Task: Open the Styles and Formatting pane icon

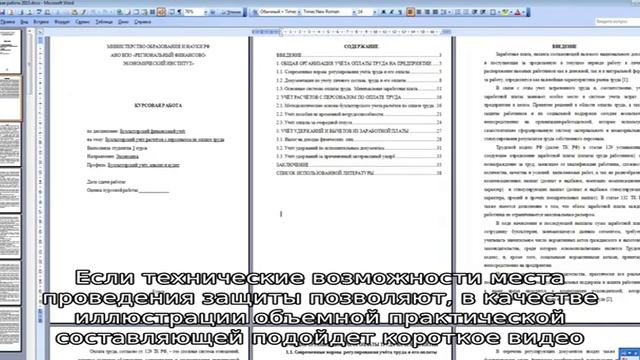Action: pos(255,12)
